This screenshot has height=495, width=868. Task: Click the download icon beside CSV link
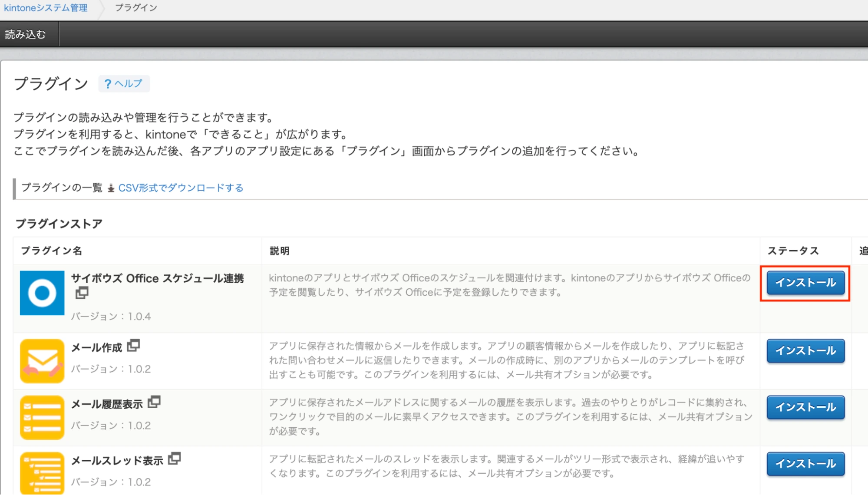pos(111,188)
